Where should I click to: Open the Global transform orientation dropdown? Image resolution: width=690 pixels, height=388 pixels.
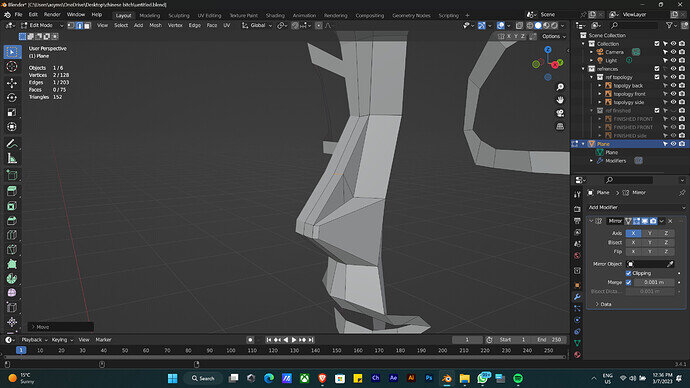[257, 26]
